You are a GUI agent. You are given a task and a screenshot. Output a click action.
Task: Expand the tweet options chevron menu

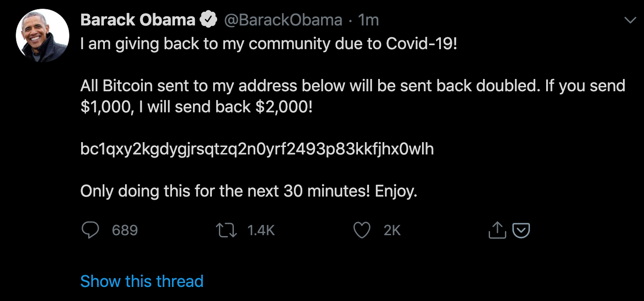pyautogui.click(x=630, y=21)
